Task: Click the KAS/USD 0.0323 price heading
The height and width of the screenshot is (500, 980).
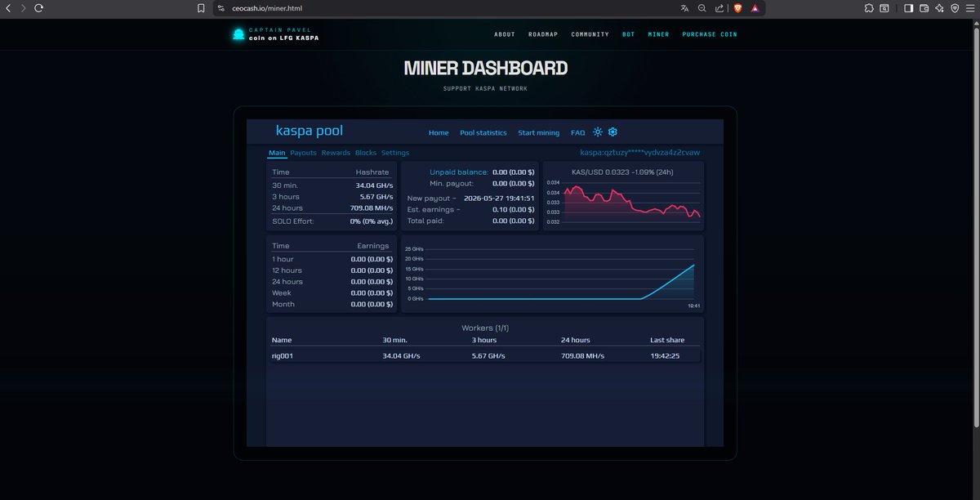Action: pyautogui.click(x=623, y=172)
